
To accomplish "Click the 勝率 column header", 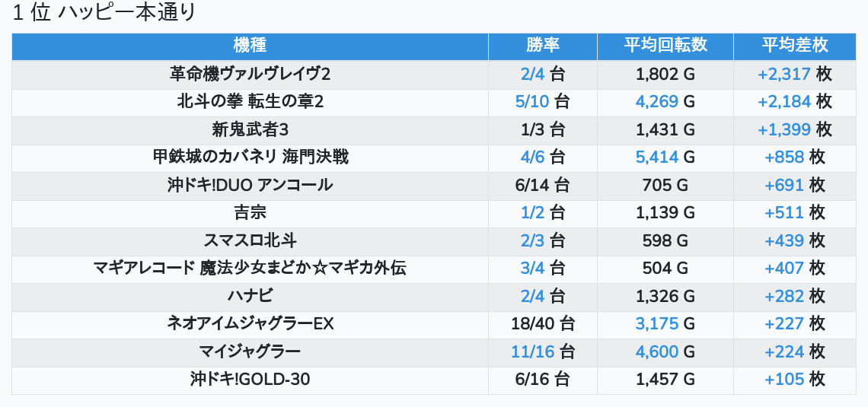I will point(542,46).
